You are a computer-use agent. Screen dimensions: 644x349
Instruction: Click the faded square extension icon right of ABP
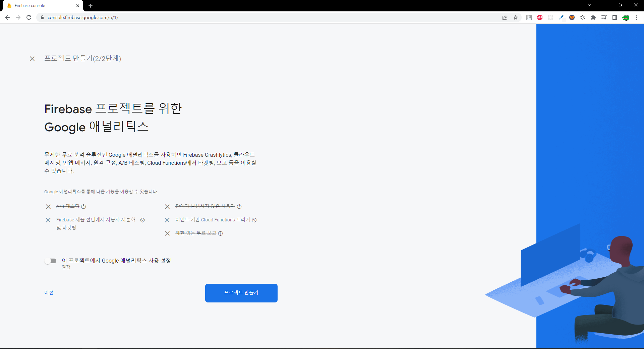click(550, 17)
